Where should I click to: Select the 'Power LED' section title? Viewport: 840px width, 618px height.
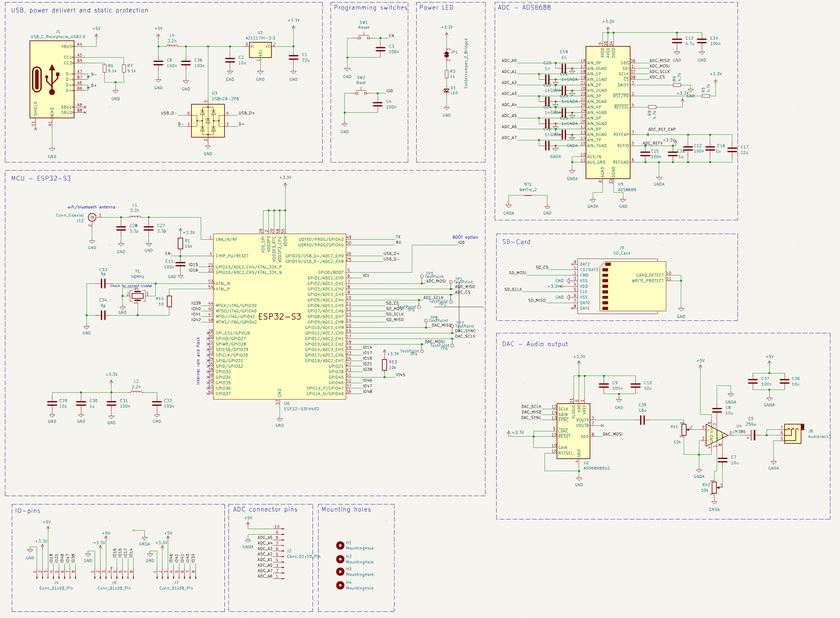pyautogui.click(x=436, y=7)
